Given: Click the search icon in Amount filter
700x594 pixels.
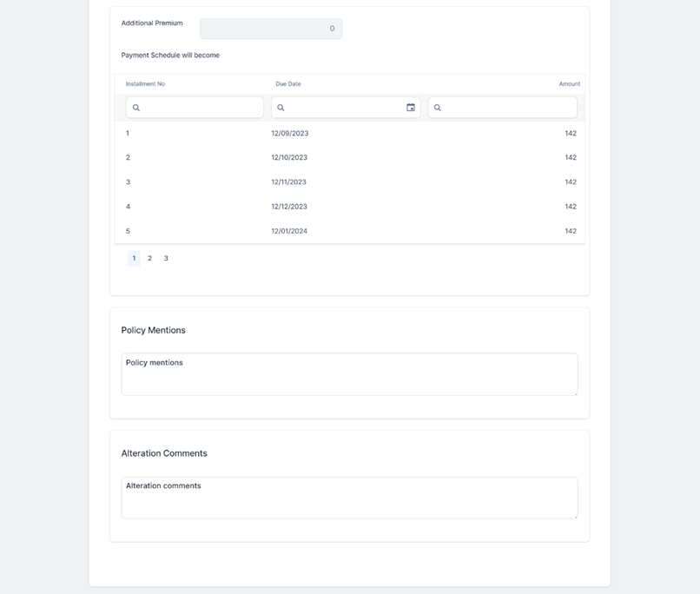Looking at the screenshot, I should point(438,108).
